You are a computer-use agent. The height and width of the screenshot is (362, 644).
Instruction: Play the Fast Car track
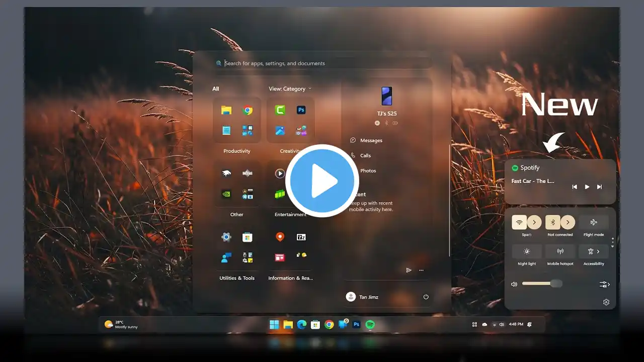587,187
